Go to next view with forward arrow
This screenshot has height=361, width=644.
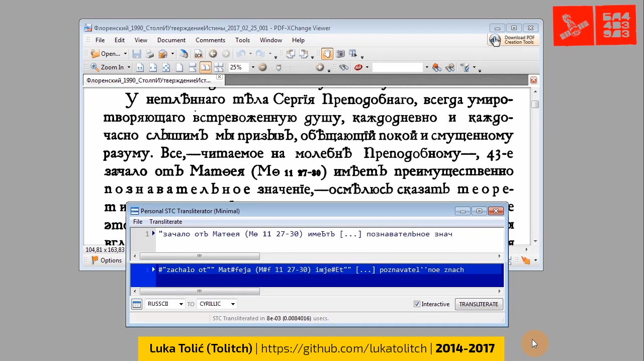pos(226,54)
